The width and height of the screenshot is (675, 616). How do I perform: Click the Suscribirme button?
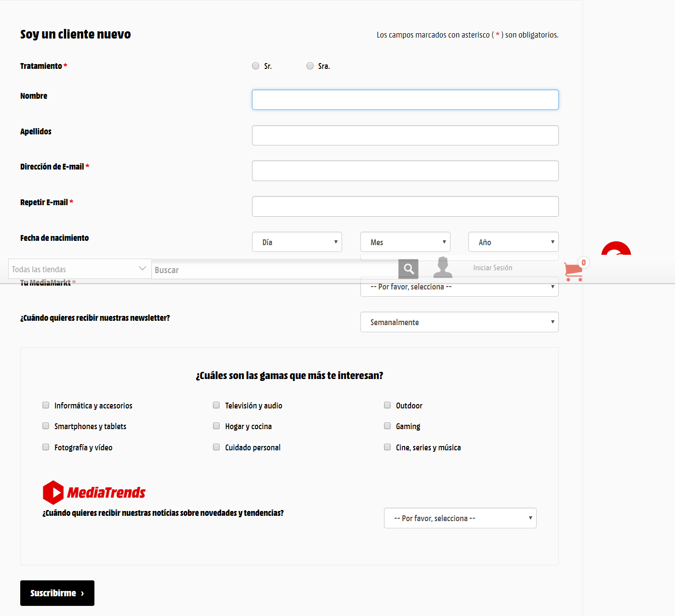[57, 593]
